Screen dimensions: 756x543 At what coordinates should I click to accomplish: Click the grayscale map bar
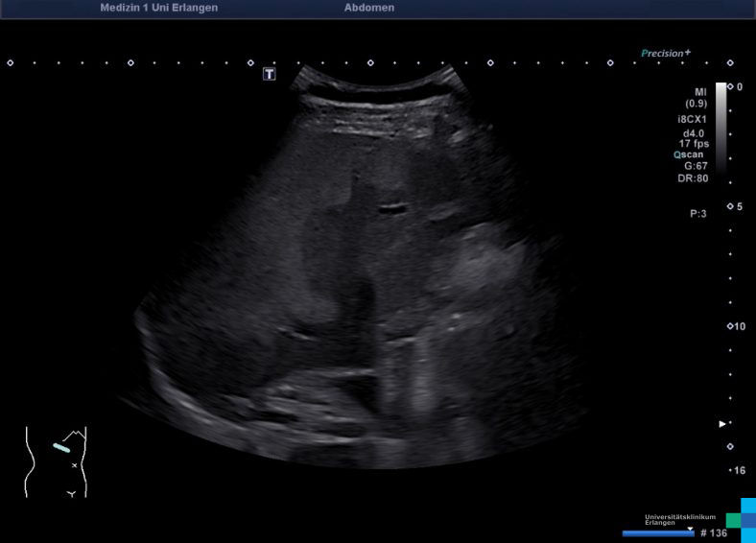(721, 125)
